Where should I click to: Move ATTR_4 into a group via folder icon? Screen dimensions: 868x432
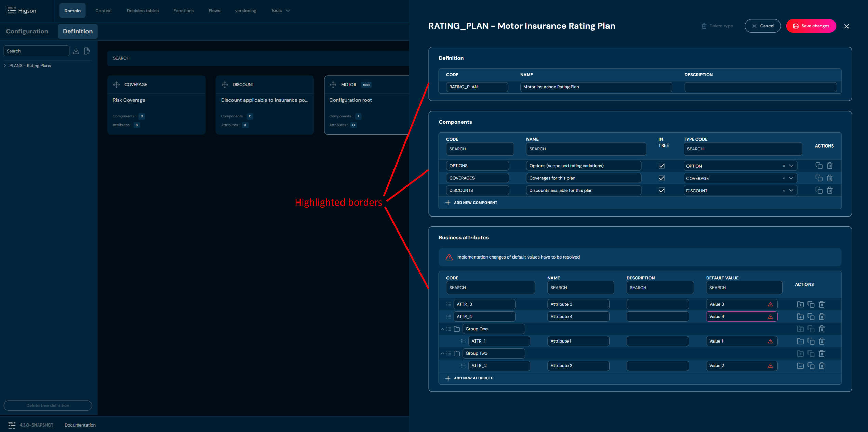pyautogui.click(x=800, y=317)
